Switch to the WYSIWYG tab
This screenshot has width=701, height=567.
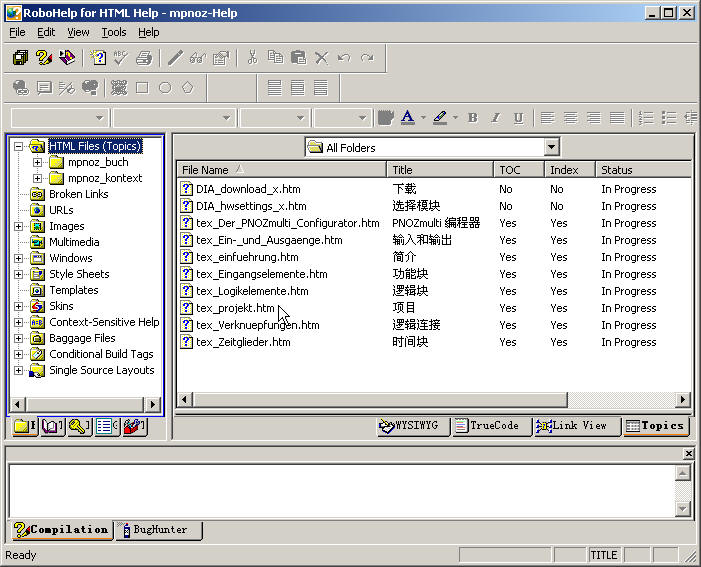[412, 426]
